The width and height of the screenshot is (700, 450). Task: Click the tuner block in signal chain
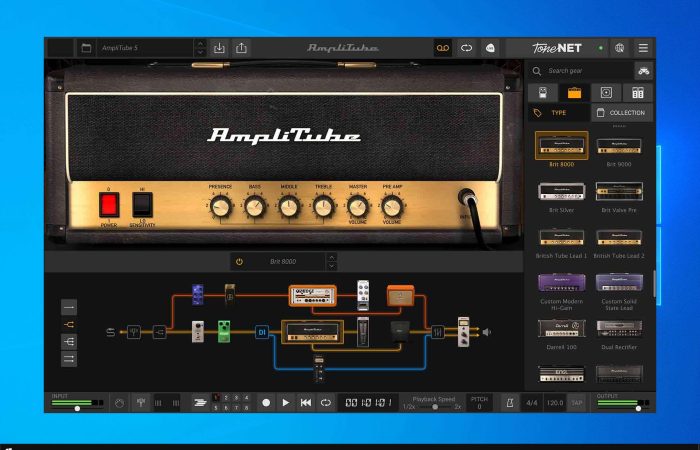(x=134, y=332)
